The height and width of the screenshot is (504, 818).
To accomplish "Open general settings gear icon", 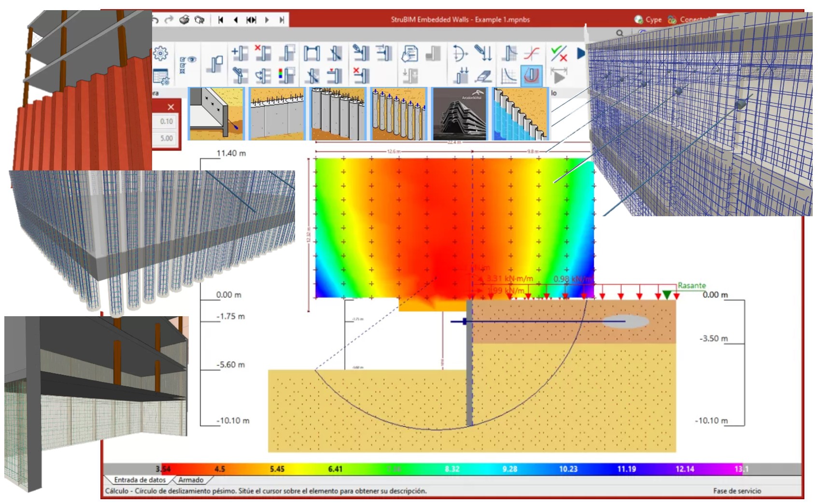I will tap(161, 53).
